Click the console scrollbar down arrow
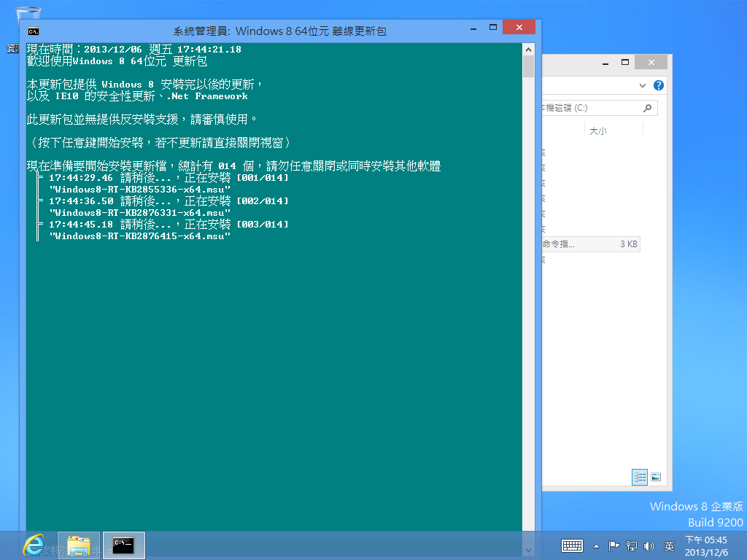This screenshot has height=560, width=747. [x=528, y=551]
